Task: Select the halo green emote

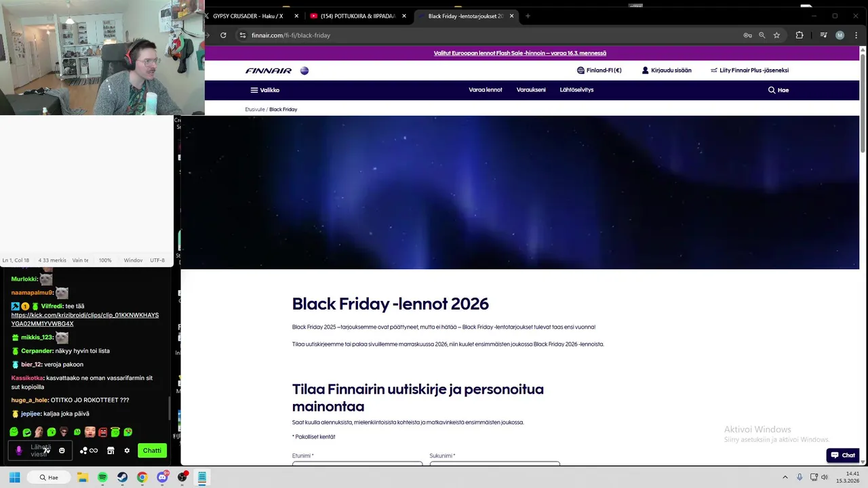Action: tap(115, 432)
